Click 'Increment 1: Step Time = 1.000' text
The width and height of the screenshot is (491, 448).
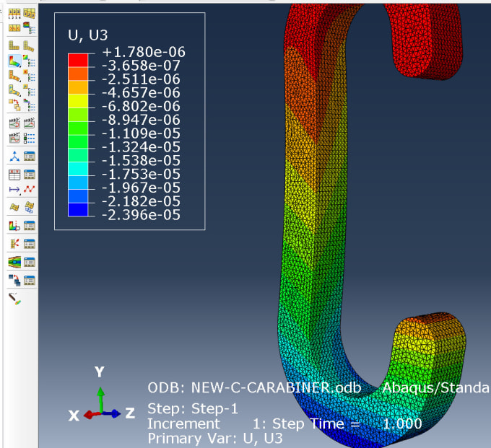pos(284,424)
